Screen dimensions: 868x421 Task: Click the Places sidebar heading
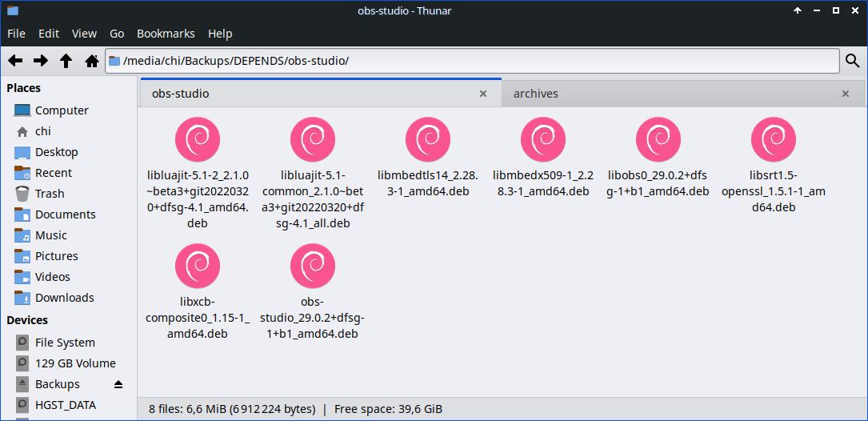click(x=23, y=88)
